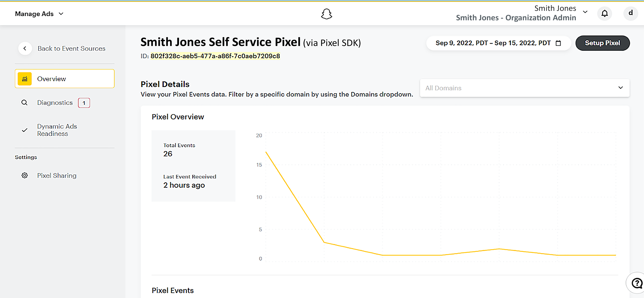Click the Dynamic Ads Readiness checkmark icon

coord(25,130)
